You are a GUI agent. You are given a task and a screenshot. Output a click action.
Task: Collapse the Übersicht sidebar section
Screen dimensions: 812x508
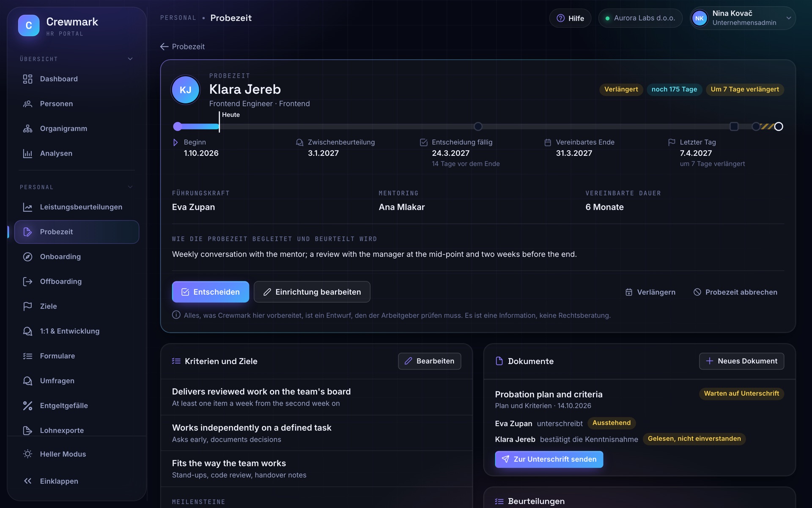click(x=130, y=59)
